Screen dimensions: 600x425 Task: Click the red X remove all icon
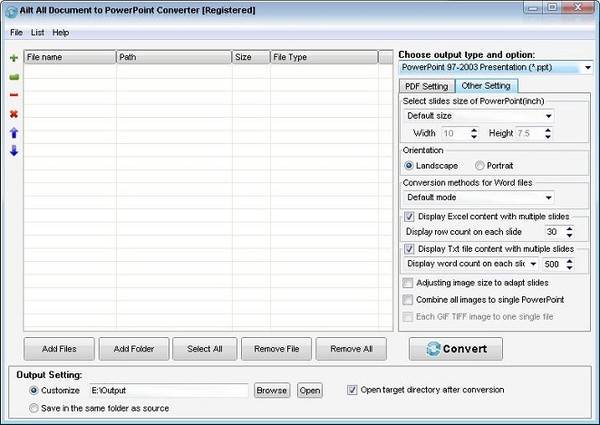click(14, 114)
